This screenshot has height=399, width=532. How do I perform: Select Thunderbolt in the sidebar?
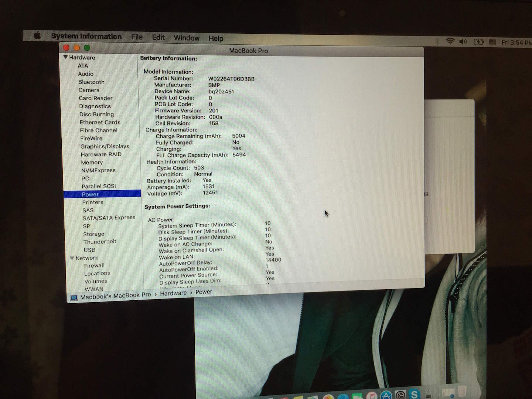[x=100, y=242]
